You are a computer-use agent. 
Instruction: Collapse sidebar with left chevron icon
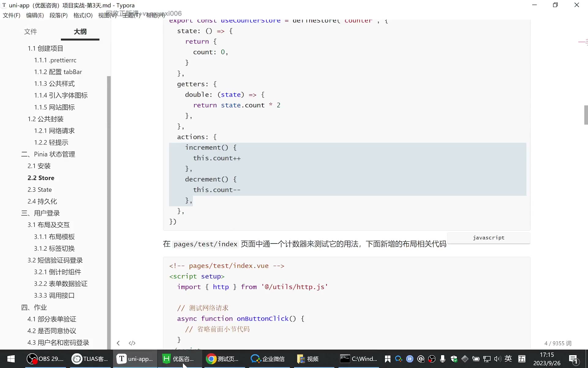[x=118, y=343]
